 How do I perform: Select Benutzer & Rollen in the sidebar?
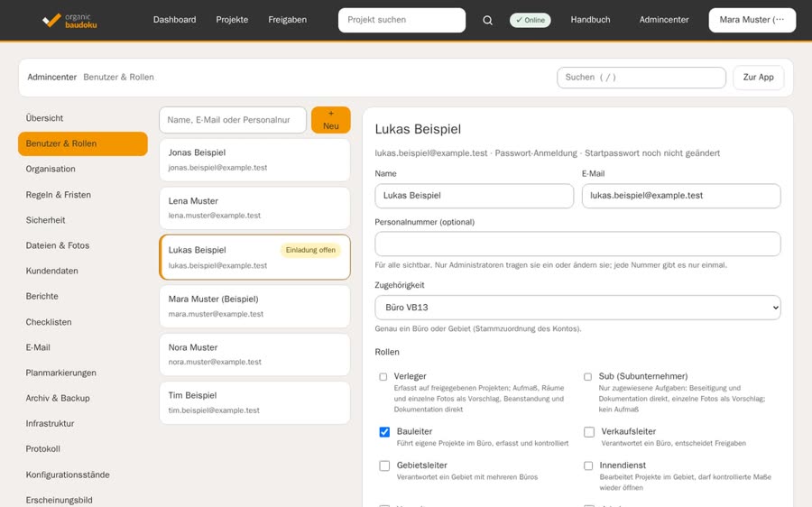point(83,143)
